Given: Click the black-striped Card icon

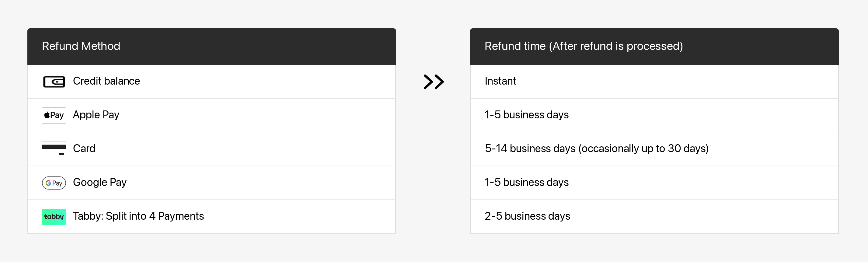Looking at the screenshot, I should click(x=54, y=149).
